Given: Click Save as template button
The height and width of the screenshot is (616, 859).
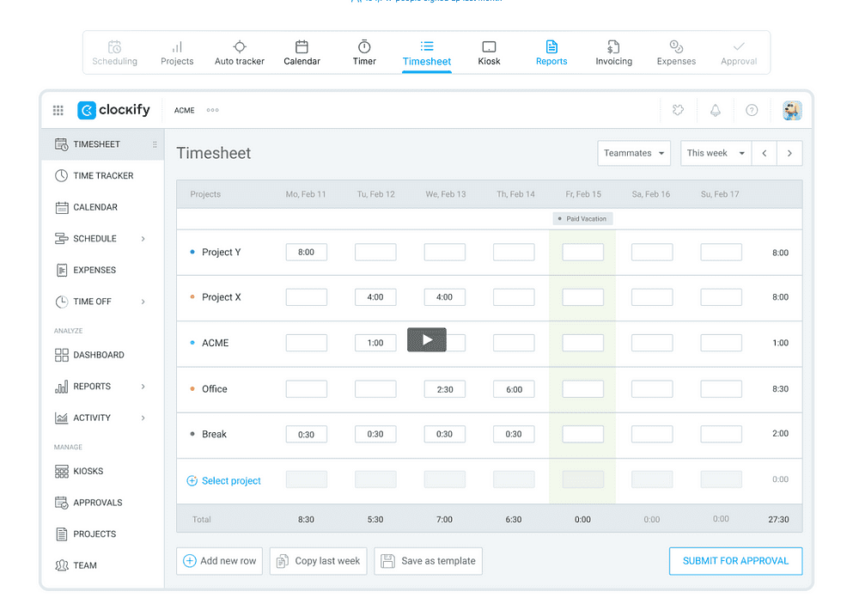Looking at the screenshot, I should [429, 561].
